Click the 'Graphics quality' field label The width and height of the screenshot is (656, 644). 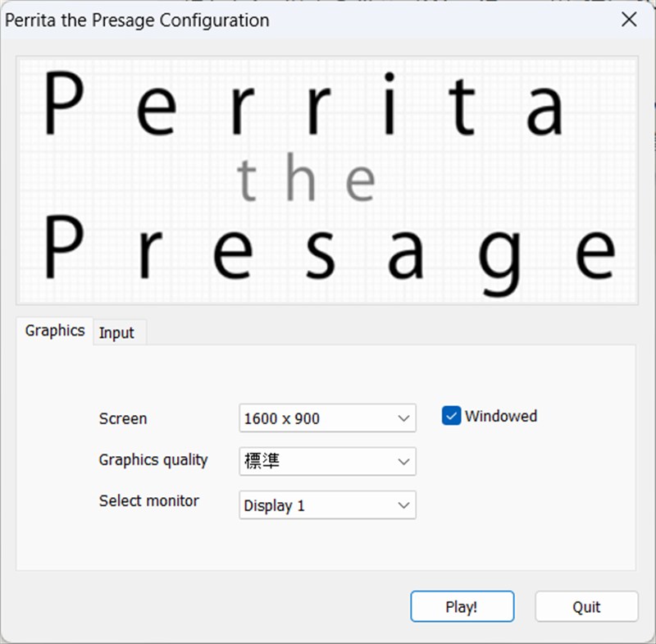[x=153, y=459]
